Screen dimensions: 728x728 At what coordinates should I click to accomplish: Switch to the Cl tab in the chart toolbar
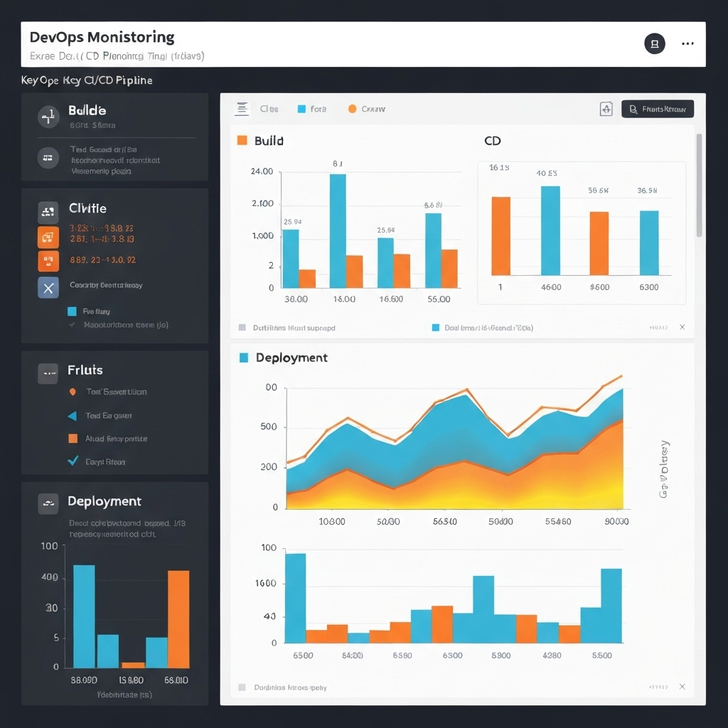(x=269, y=108)
